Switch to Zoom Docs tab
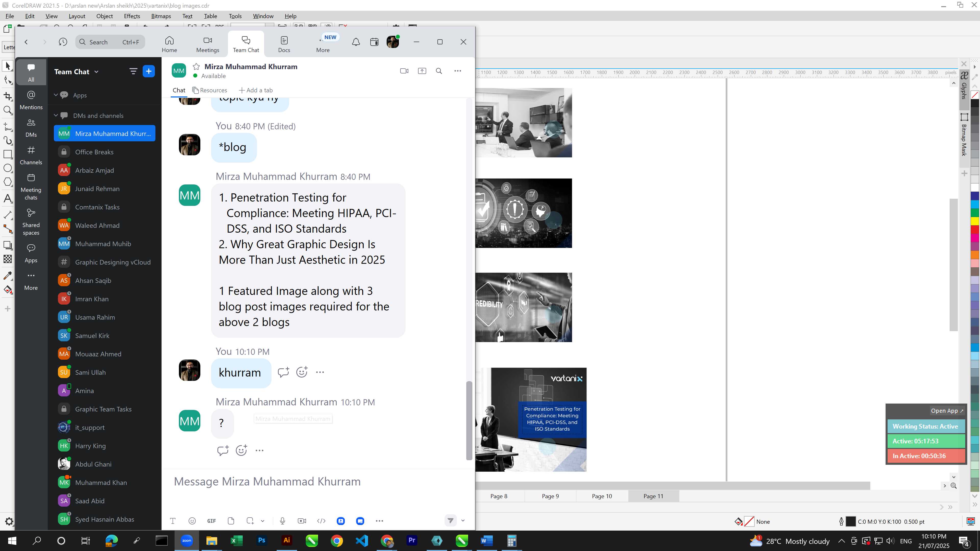The height and width of the screenshot is (551, 980). click(284, 44)
